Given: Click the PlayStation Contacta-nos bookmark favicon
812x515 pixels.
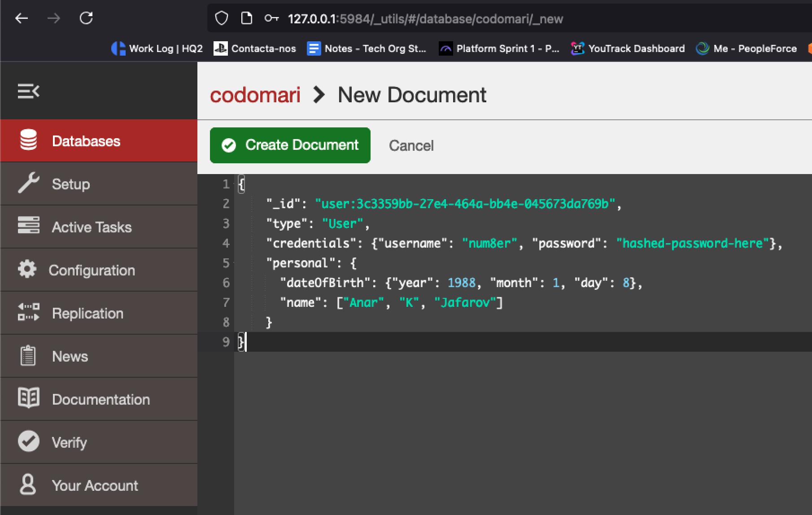Looking at the screenshot, I should coord(220,48).
